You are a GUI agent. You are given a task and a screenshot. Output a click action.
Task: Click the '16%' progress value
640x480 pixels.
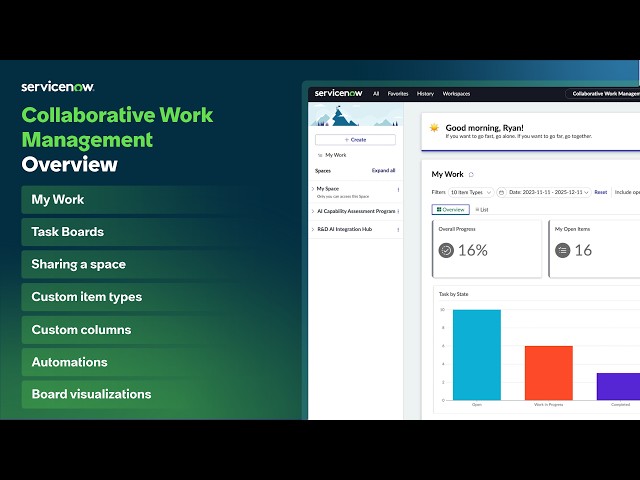(473, 250)
